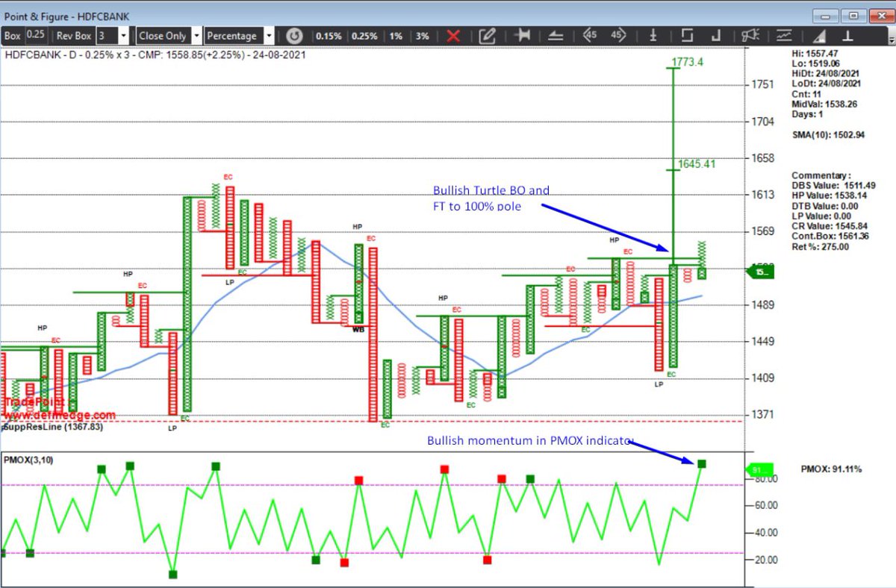
Task: Select the left 45-degree trendline tool
Action: click(589, 34)
